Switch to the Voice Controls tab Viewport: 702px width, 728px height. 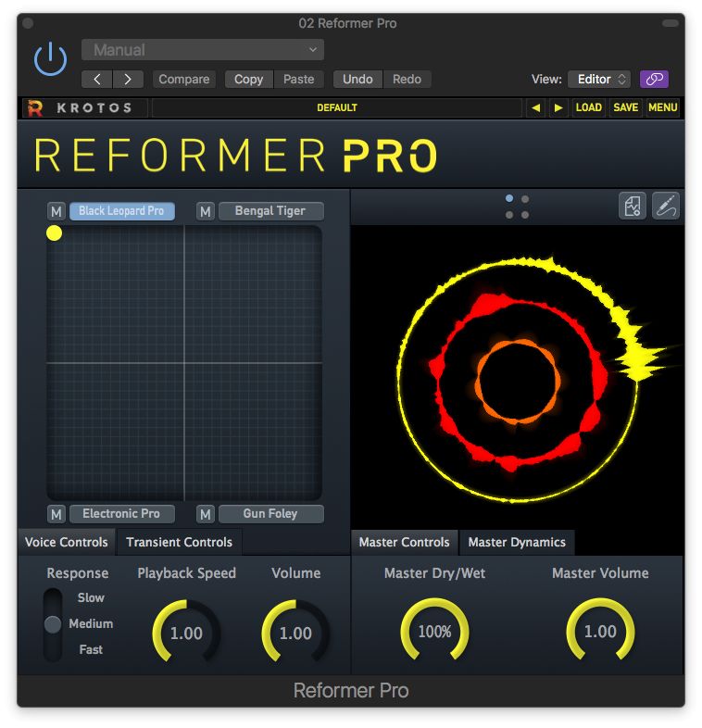click(67, 542)
